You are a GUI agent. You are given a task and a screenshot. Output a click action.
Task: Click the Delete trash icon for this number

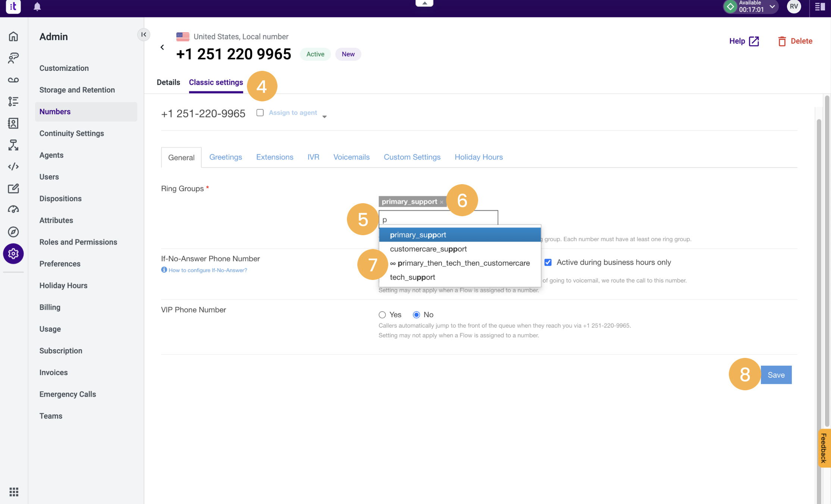click(782, 41)
